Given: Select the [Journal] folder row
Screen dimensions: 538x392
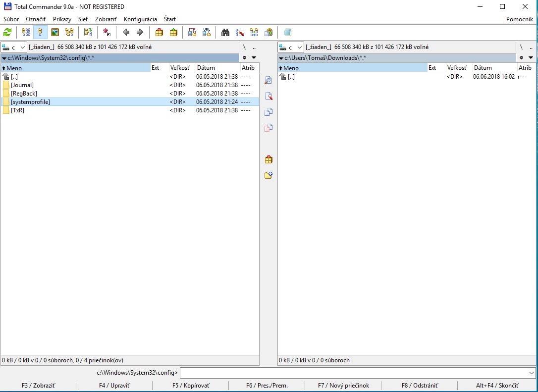Looking at the screenshot, I should point(130,85).
